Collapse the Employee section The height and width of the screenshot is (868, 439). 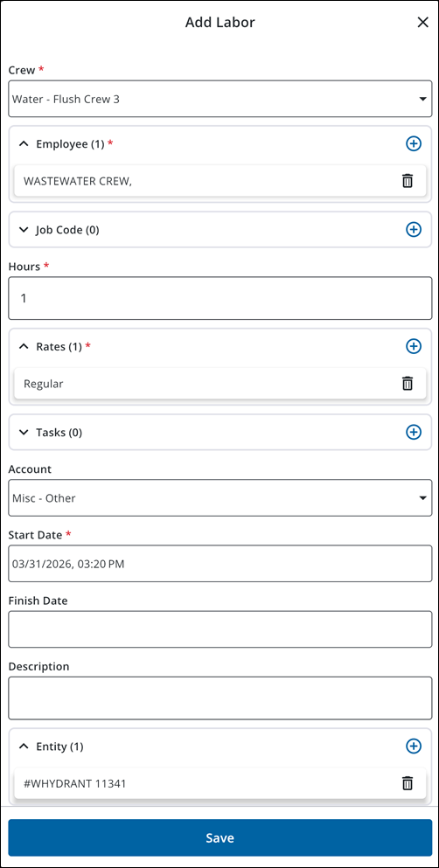24,144
